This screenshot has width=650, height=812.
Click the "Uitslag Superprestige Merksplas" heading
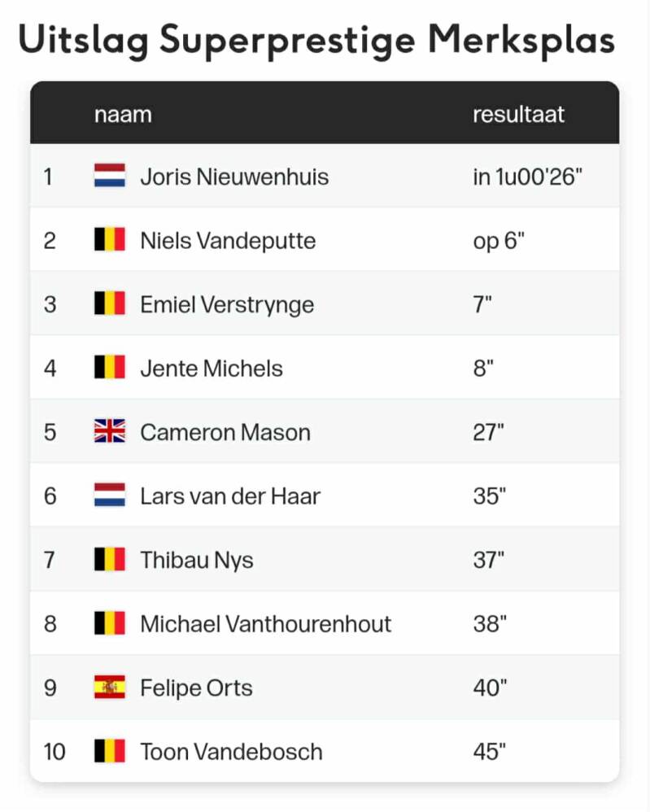point(316,39)
